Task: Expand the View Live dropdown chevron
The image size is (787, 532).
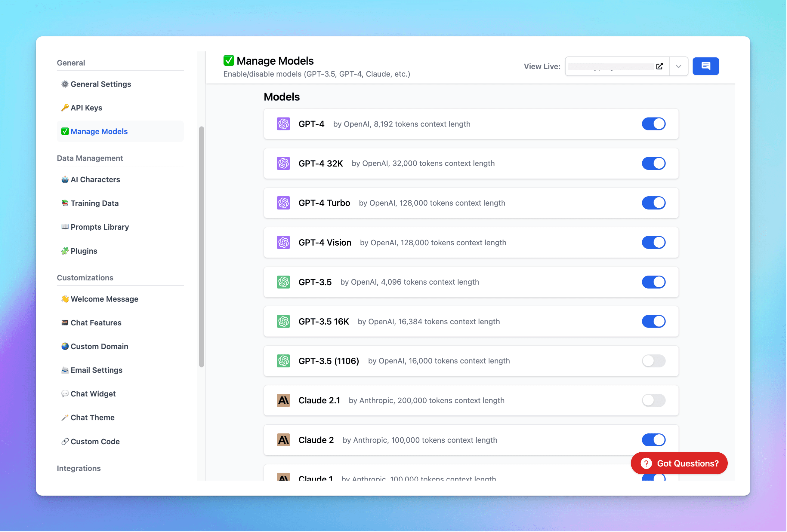Action: 678,66
